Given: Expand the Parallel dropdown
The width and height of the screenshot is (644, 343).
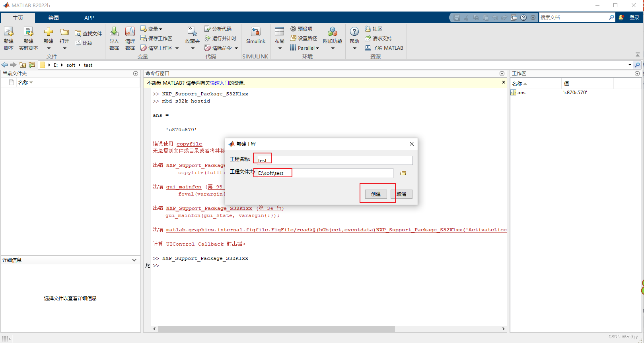Looking at the screenshot, I should tap(317, 48).
